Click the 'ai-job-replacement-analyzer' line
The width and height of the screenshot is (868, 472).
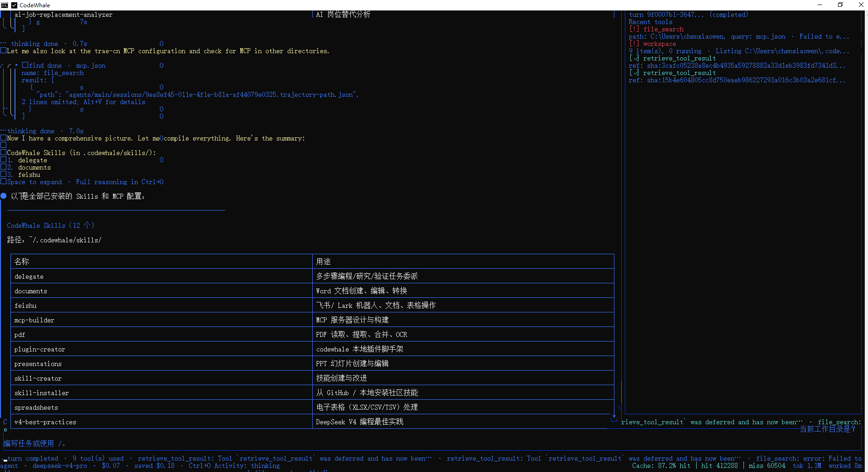coord(64,15)
